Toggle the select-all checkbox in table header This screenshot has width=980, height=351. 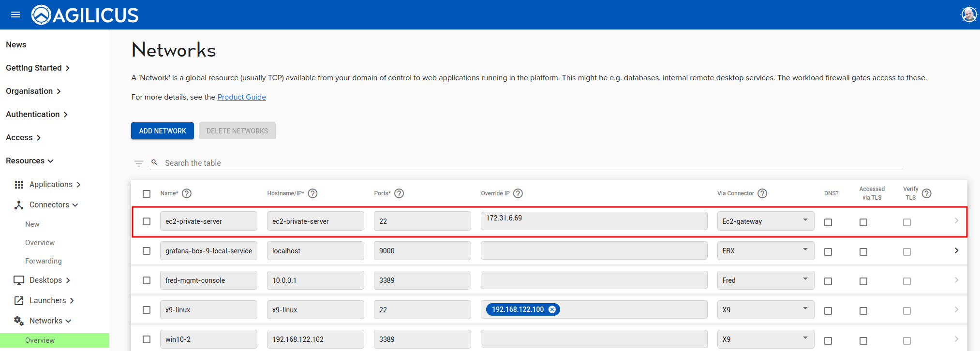147,194
